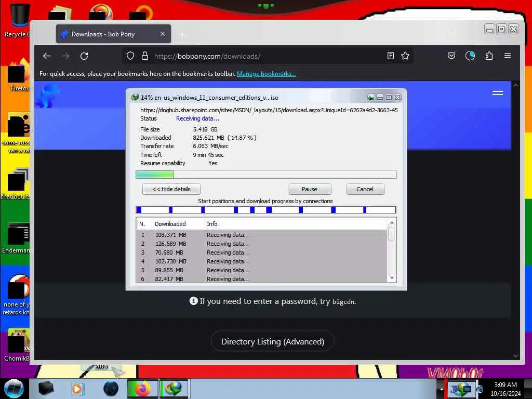Image resolution: width=532 pixels, height=399 pixels.
Task: Click the Info column header
Action: (296, 224)
